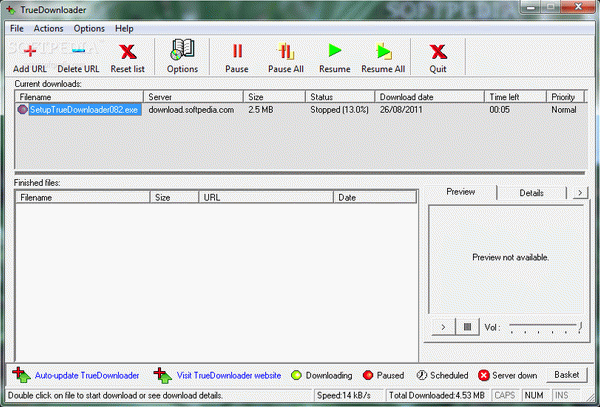
Task: Click Visit TrueDownloader website link
Action: click(229, 376)
